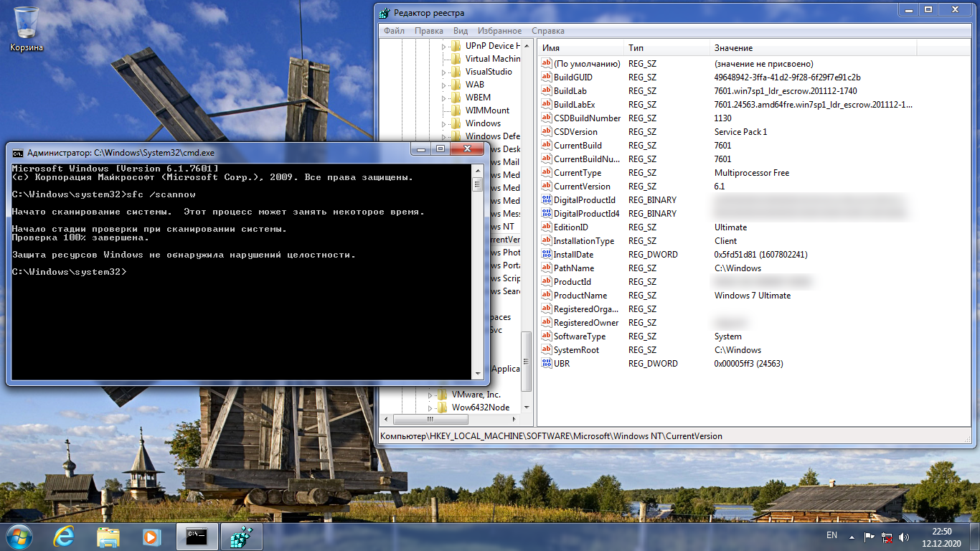Launch Internet Explorer from taskbar
The width and height of the screenshot is (980, 551).
coord(65,537)
